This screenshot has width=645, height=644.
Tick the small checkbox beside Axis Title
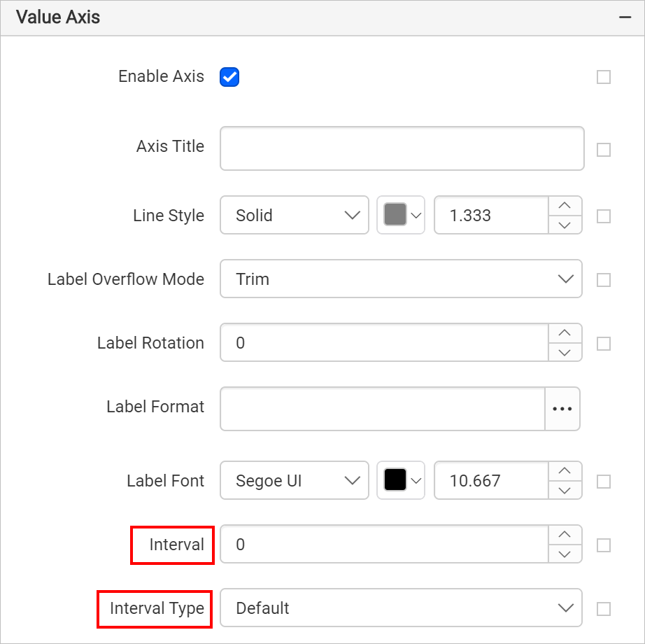tap(604, 150)
